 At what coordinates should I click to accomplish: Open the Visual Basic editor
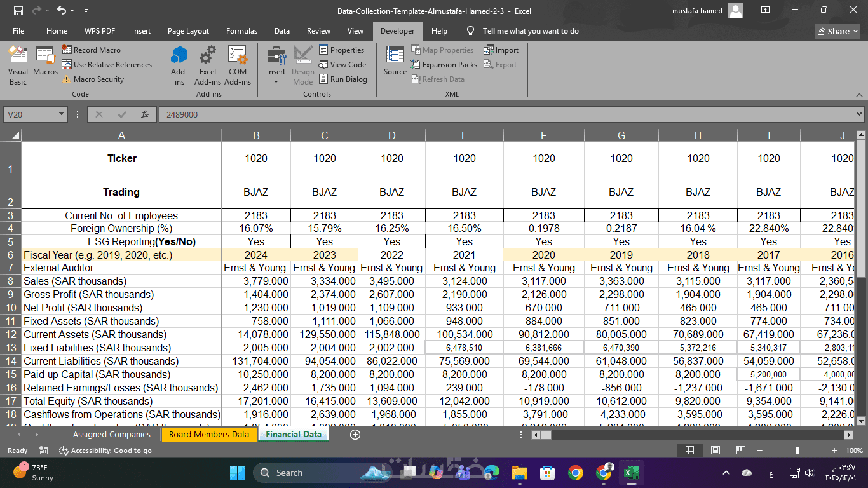(18, 65)
